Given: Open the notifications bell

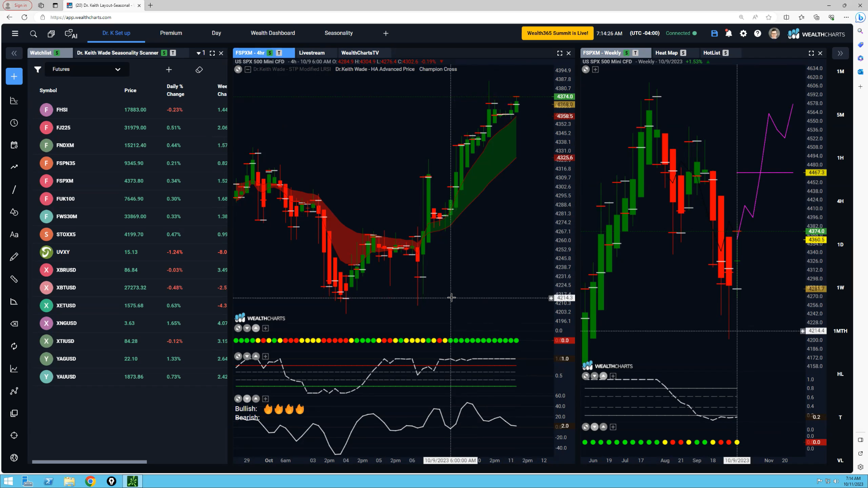Looking at the screenshot, I should (729, 33).
